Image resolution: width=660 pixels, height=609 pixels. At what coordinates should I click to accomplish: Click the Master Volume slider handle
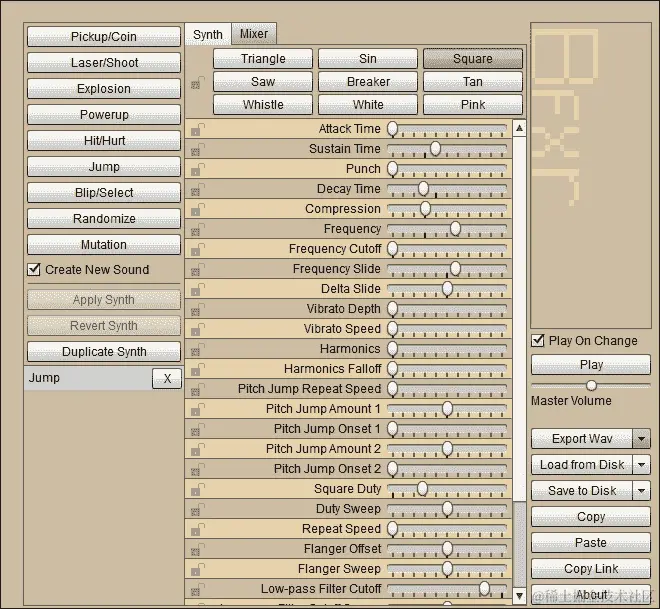point(591,385)
